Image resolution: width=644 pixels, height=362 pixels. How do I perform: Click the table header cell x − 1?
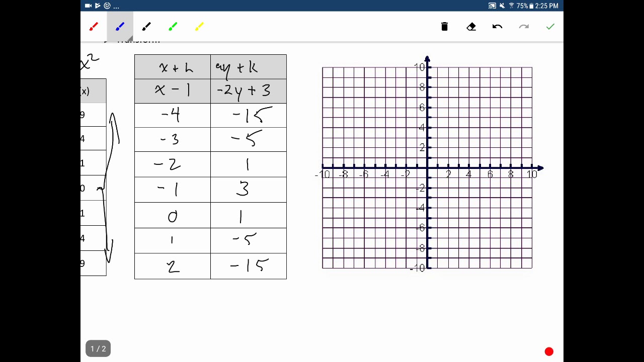click(x=173, y=91)
